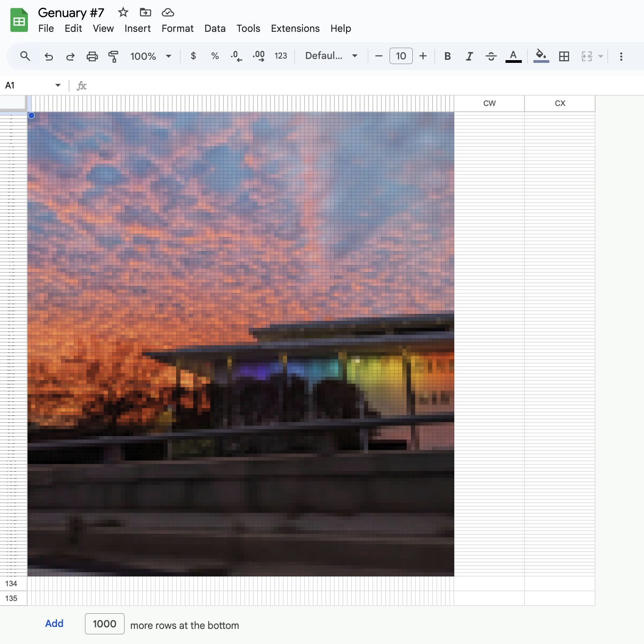Click the rows count input showing 1000

coord(104,624)
